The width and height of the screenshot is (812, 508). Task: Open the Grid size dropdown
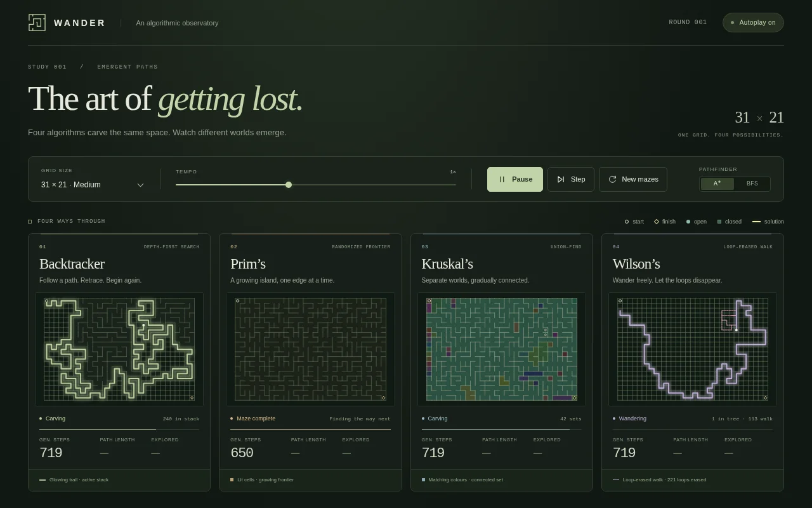click(93, 185)
